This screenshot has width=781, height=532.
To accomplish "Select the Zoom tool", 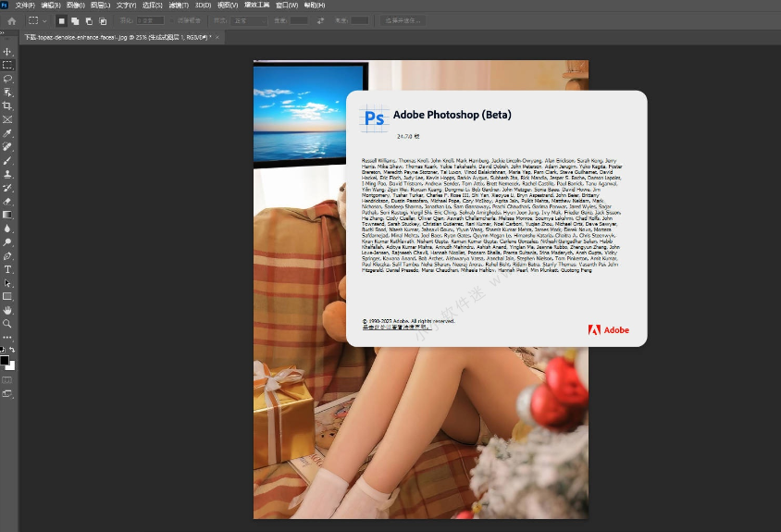I will pos(7,324).
